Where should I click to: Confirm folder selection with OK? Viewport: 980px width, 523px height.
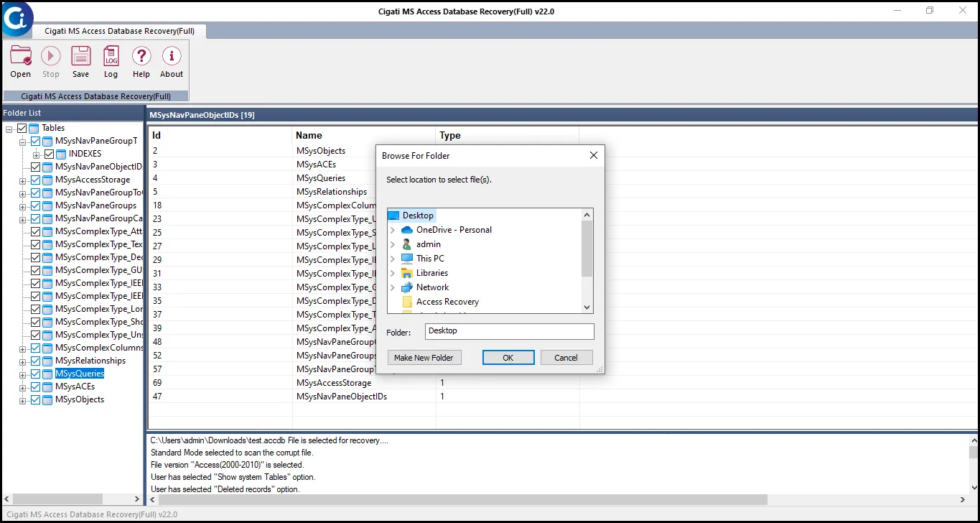pyautogui.click(x=508, y=358)
